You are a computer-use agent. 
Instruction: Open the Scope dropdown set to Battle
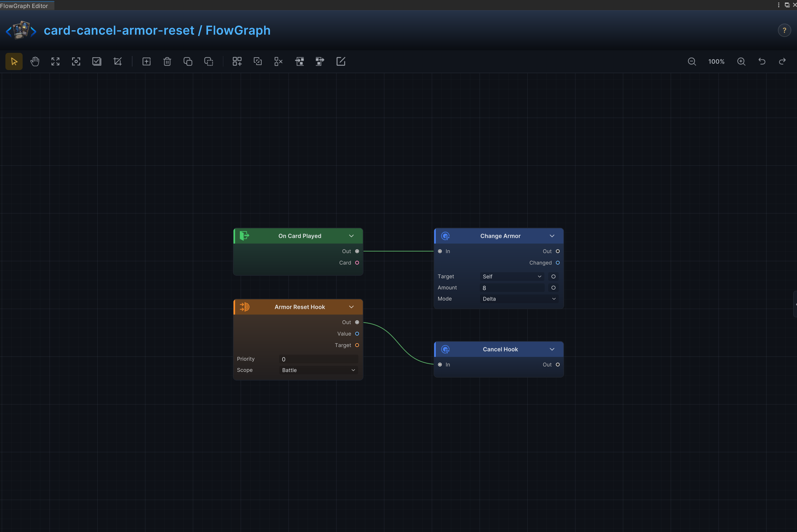pos(319,370)
